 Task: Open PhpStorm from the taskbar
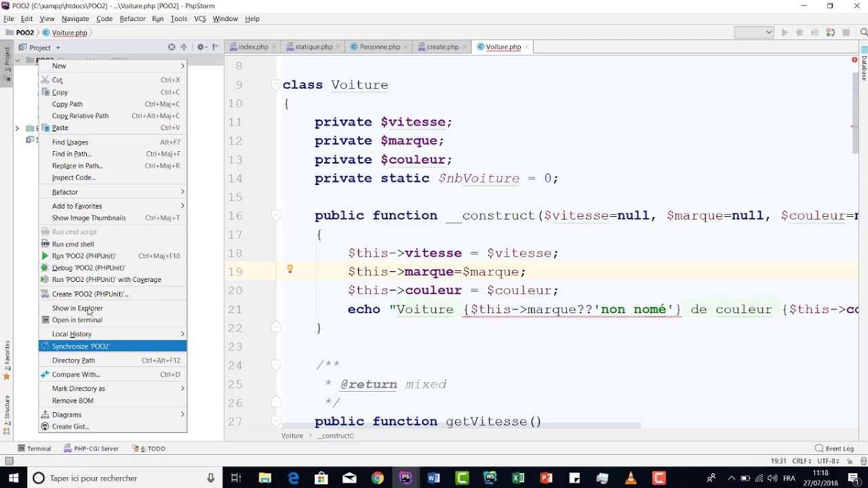(406, 478)
